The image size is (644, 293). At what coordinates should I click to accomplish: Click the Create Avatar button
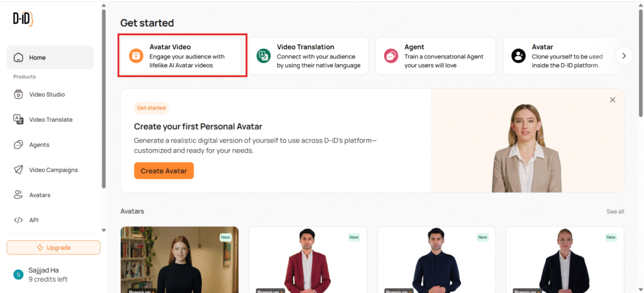(x=164, y=171)
